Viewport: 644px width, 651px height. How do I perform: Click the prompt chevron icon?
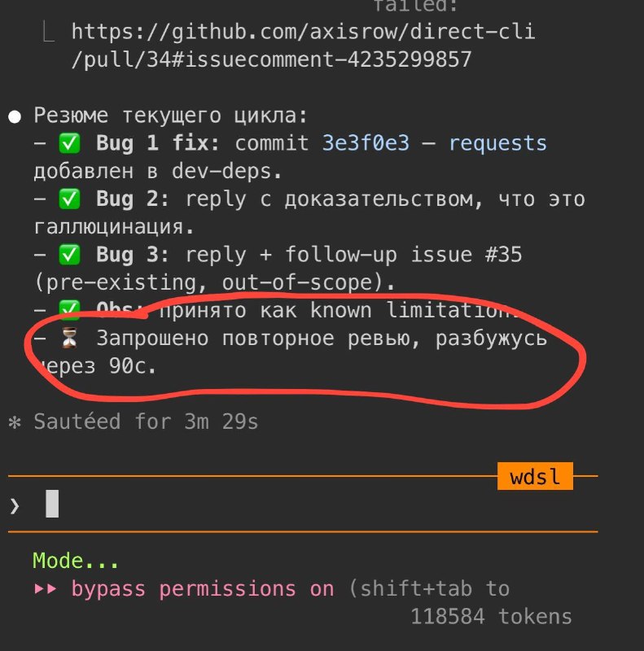pos(14,505)
